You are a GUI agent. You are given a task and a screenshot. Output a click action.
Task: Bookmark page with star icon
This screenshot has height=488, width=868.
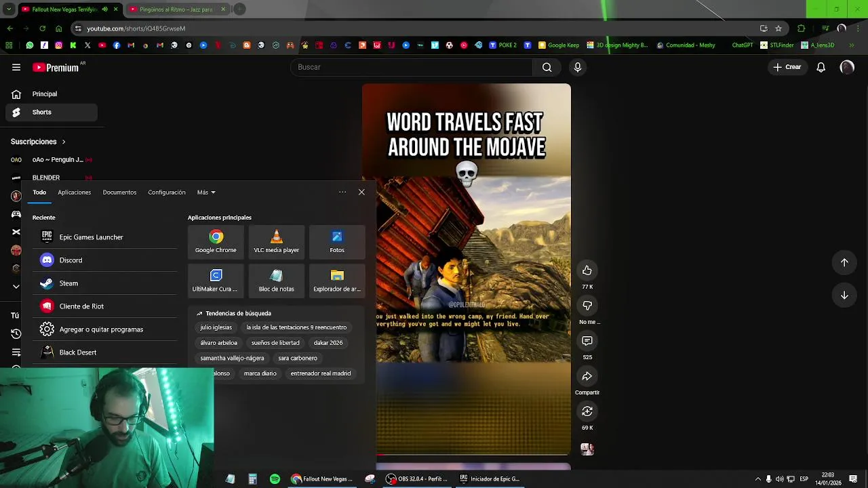tap(778, 28)
